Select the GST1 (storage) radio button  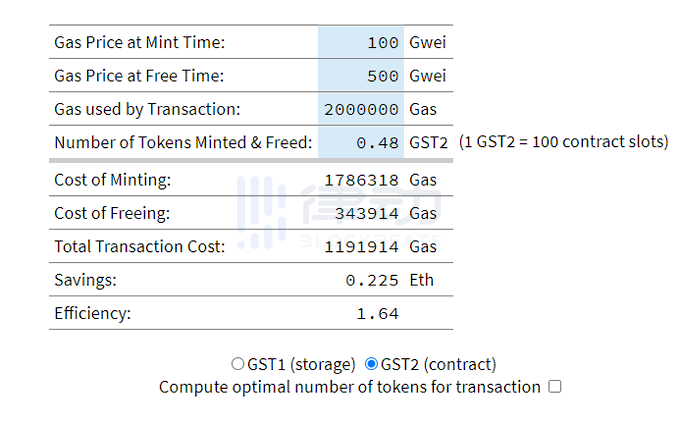click(238, 364)
